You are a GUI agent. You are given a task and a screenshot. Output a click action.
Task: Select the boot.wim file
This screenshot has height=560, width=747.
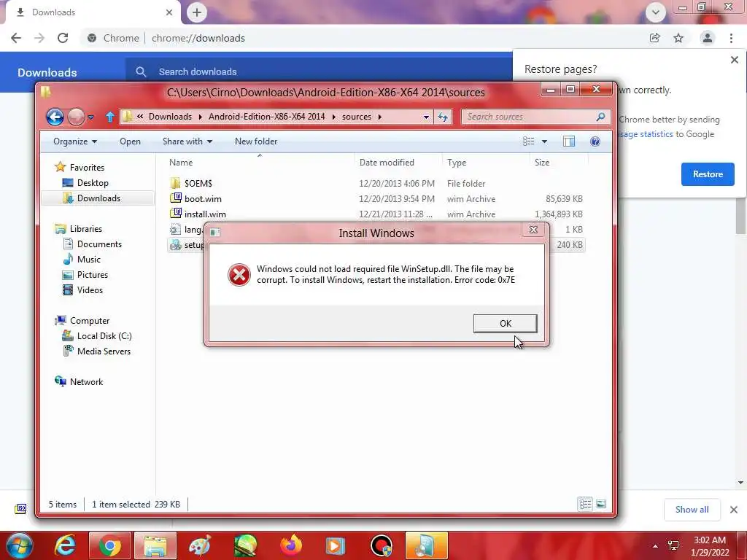tap(203, 198)
